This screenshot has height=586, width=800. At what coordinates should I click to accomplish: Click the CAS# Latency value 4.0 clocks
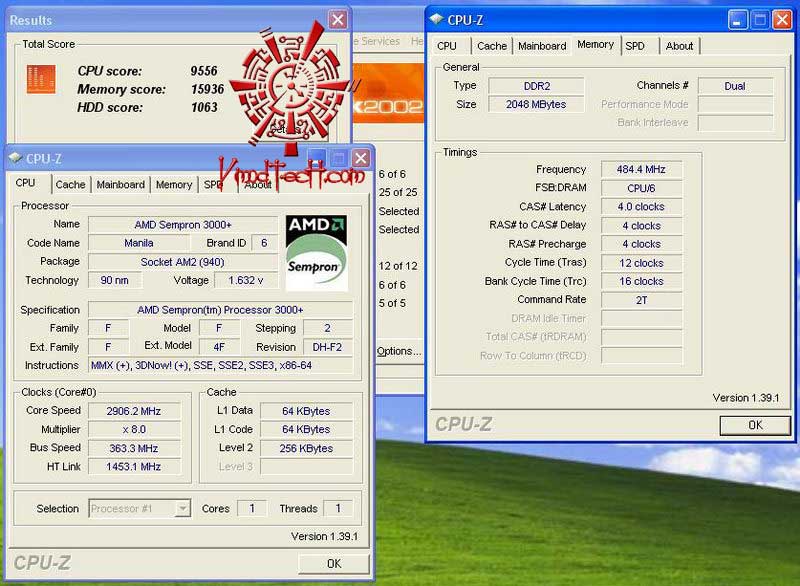[641, 207]
